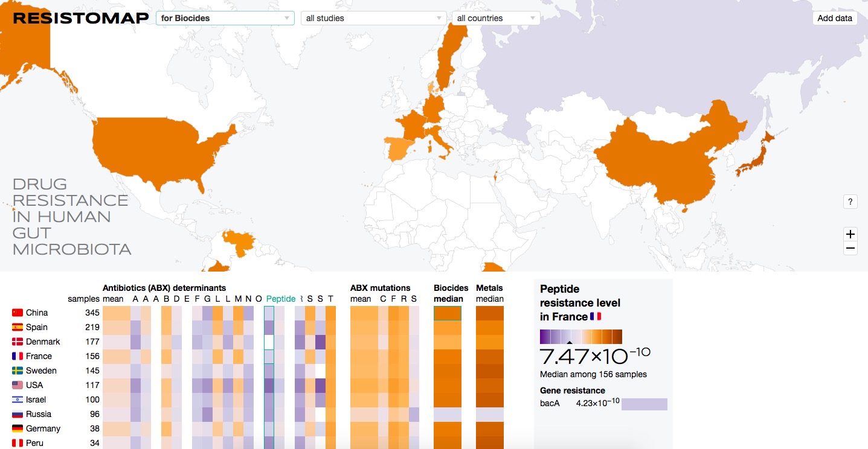Click the 'Add data' button
Viewport: 868px width, 449px height.
834,18
